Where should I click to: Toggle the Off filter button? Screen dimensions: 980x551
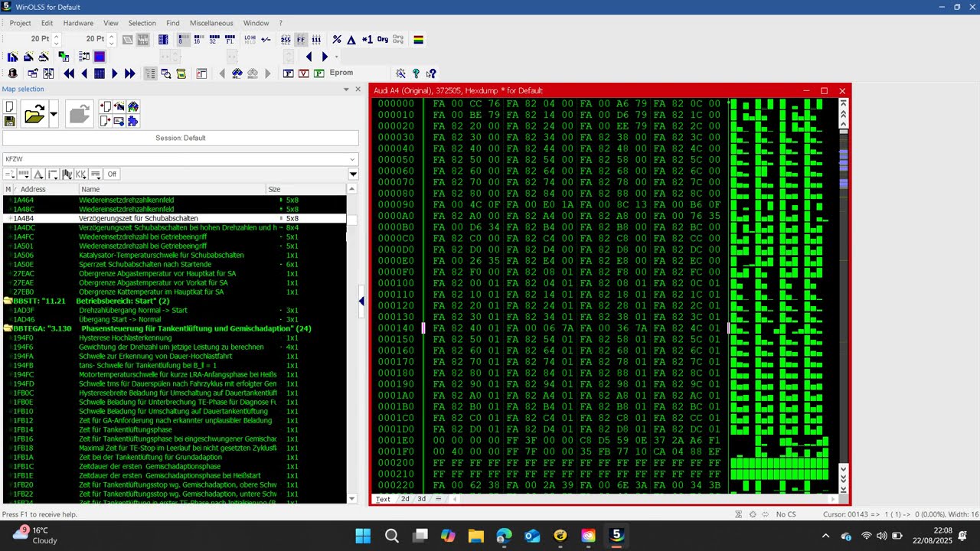click(112, 174)
